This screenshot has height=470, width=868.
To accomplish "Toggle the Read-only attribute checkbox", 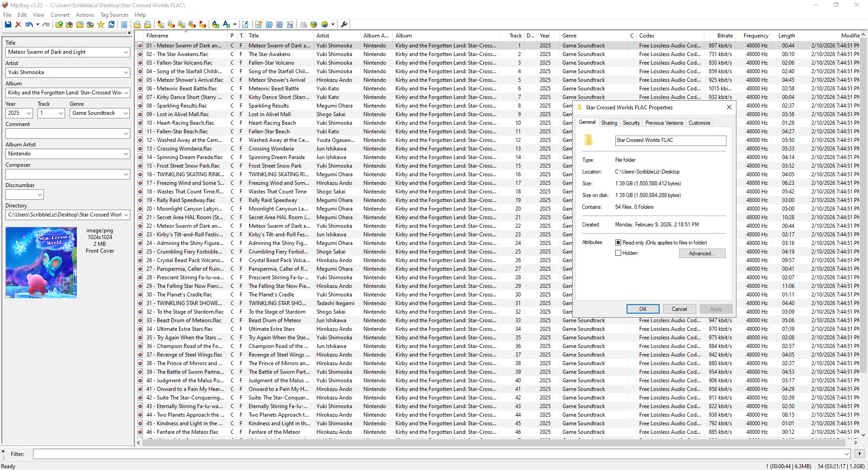I will 618,243.
